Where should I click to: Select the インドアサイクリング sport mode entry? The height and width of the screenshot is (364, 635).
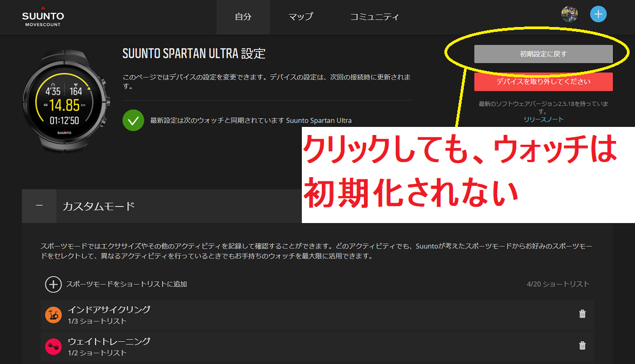point(109,310)
